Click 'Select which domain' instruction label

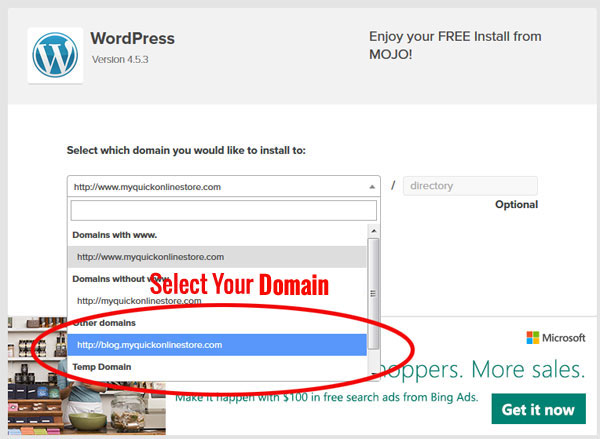tap(186, 150)
